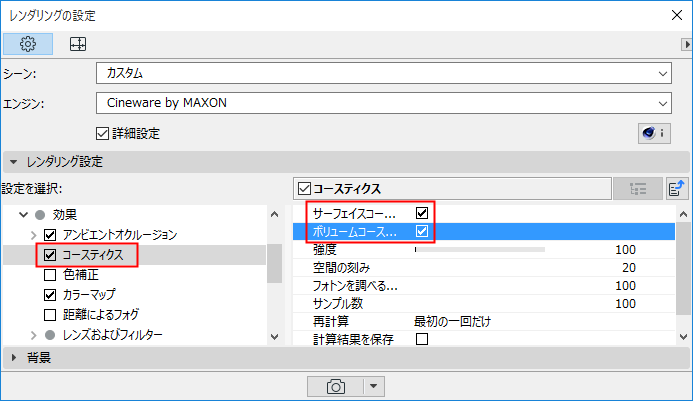
Task: Click the フォトンを調べる... value 100
Action: (x=625, y=286)
